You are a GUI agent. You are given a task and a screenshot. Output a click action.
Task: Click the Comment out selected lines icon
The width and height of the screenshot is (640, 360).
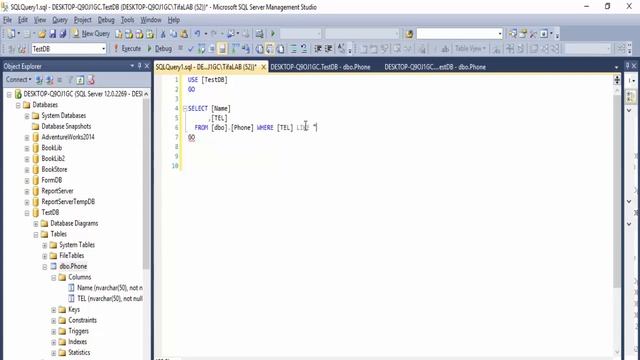coord(293,49)
